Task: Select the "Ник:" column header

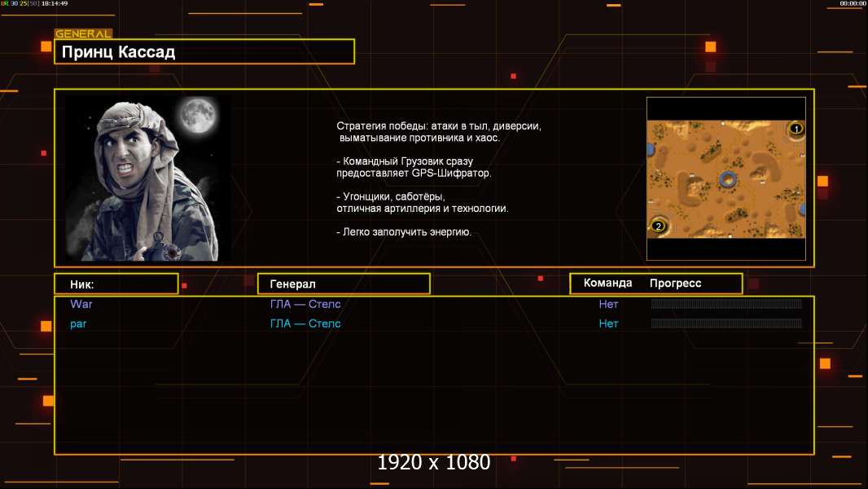Action: pos(116,284)
